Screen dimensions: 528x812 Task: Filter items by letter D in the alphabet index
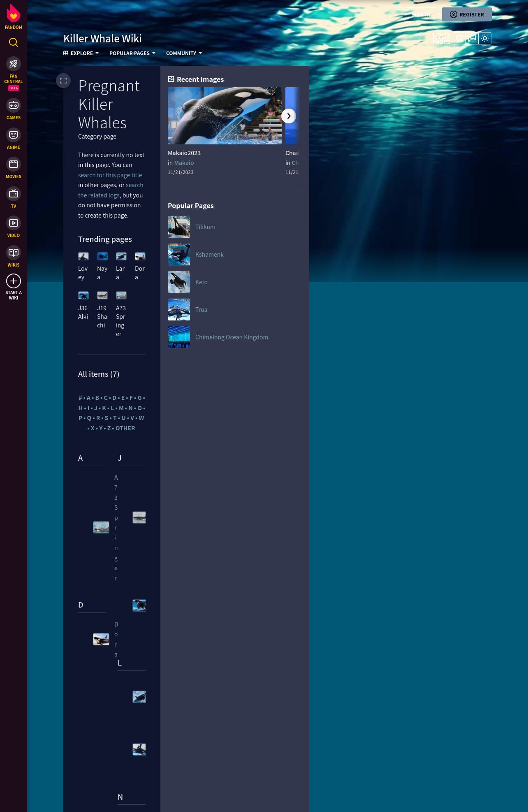pyautogui.click(x=114, y=398)
